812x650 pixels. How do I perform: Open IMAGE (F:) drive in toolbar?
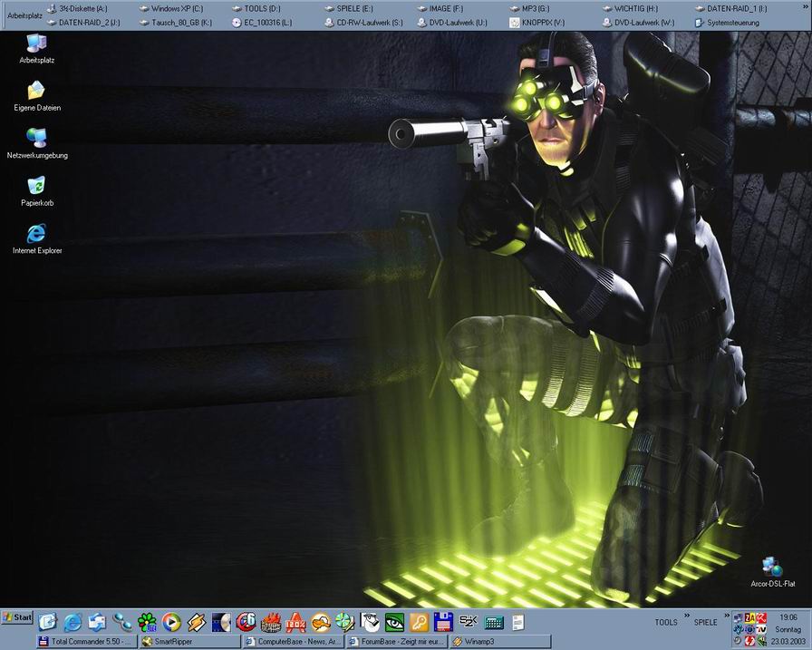[440, 8]
